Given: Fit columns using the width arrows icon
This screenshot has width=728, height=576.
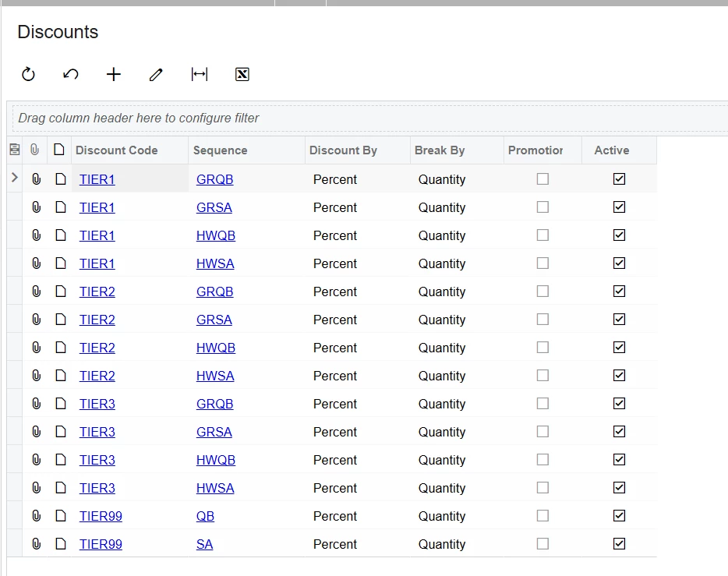Looking at the screenshot, I should [x=200, y=74].
